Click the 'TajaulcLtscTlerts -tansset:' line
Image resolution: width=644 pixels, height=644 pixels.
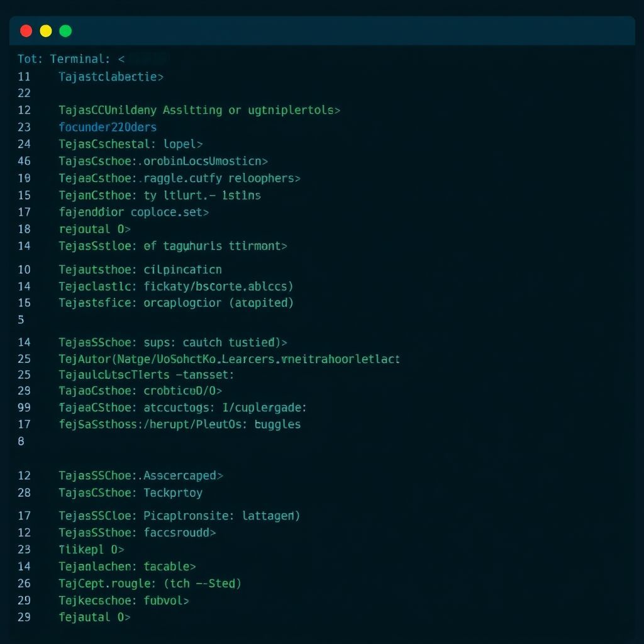click(x=146, y=374)
